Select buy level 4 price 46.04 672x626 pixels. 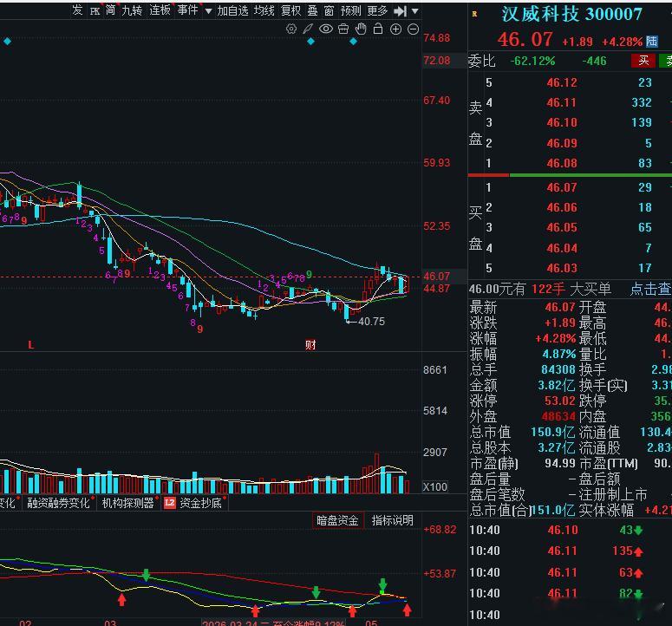562,248
